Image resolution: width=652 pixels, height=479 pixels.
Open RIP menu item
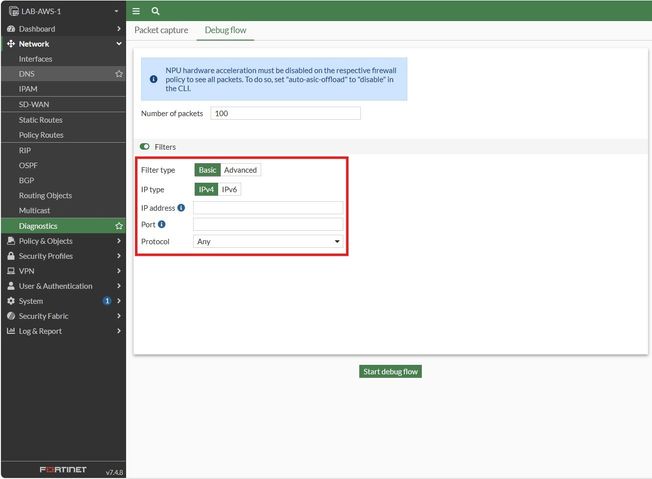(63, 150)
